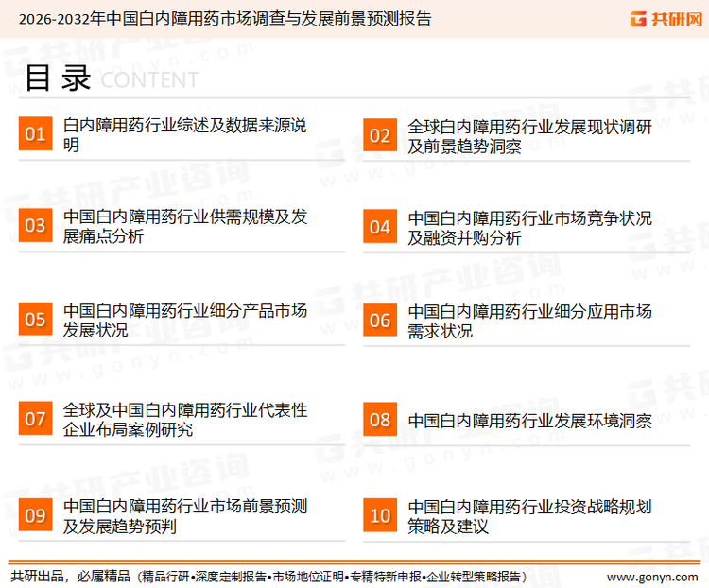Select chapter title 中国白内障用药行业市场竞争状况及融资并购分析
This screenshot has height=588, width=709.
pos(529,228)
